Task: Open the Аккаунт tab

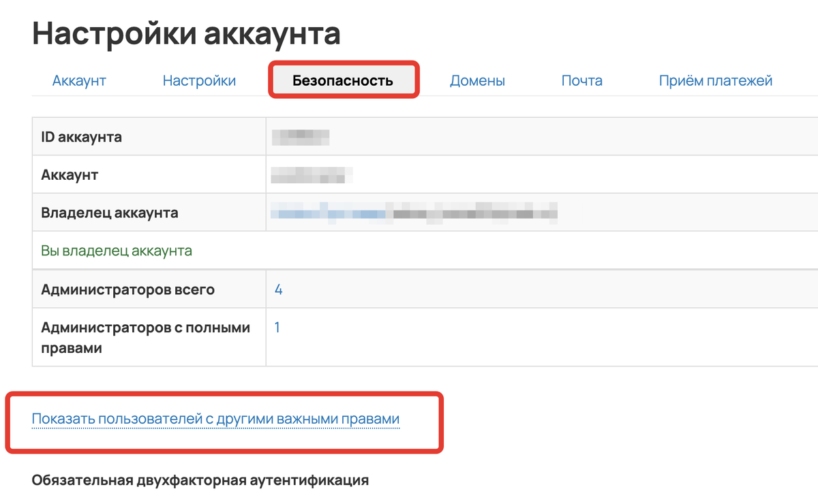Action: click(79, 81)
